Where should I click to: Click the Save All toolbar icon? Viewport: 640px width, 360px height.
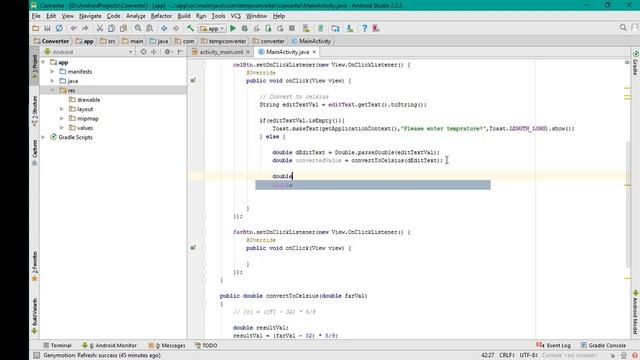[x=47, y=28]
